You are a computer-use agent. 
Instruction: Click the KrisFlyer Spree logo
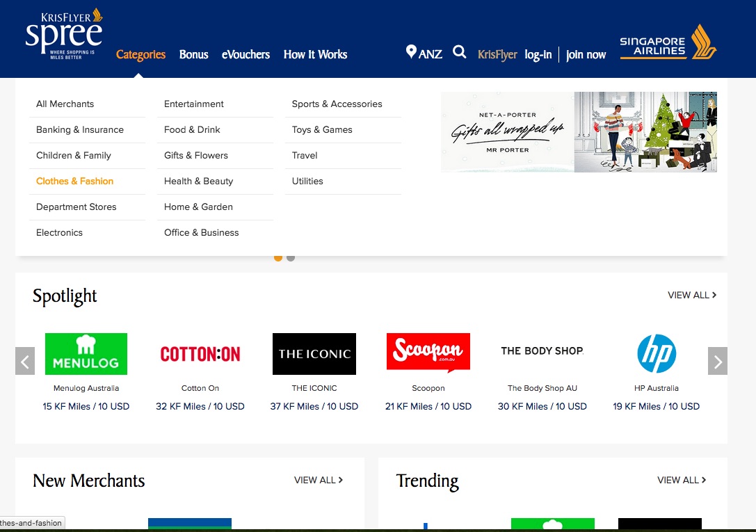(x=64, y=34)
